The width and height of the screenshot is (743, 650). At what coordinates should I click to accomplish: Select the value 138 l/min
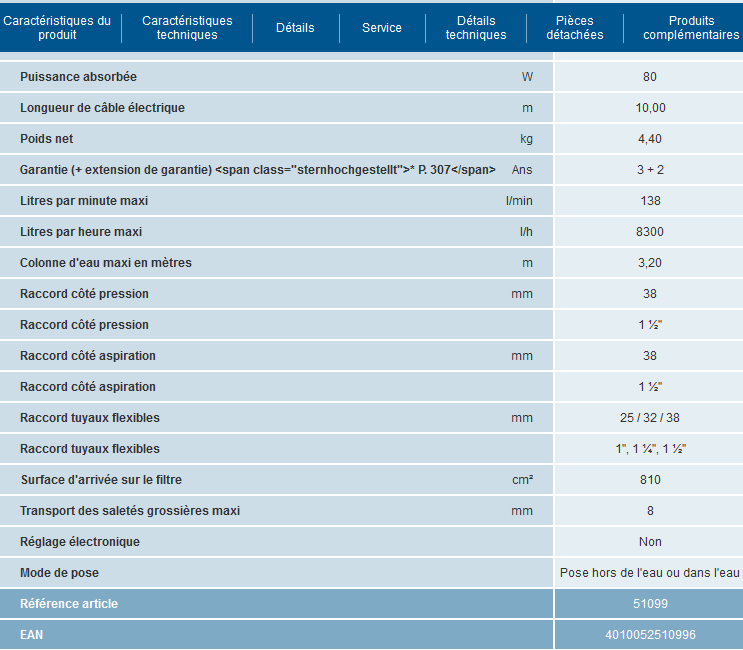pyautogui.click(x=650, y=201)
